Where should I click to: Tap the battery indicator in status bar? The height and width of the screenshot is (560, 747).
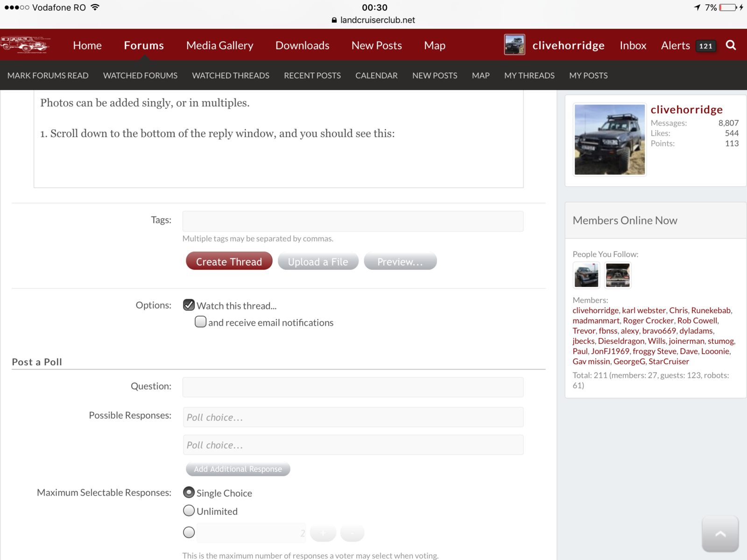[x=728, y=7]
